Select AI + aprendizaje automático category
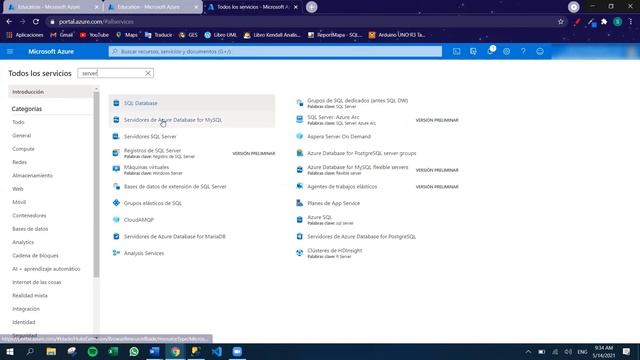The width and height of the screenshot is (640, 360). [x=46, y=269]
